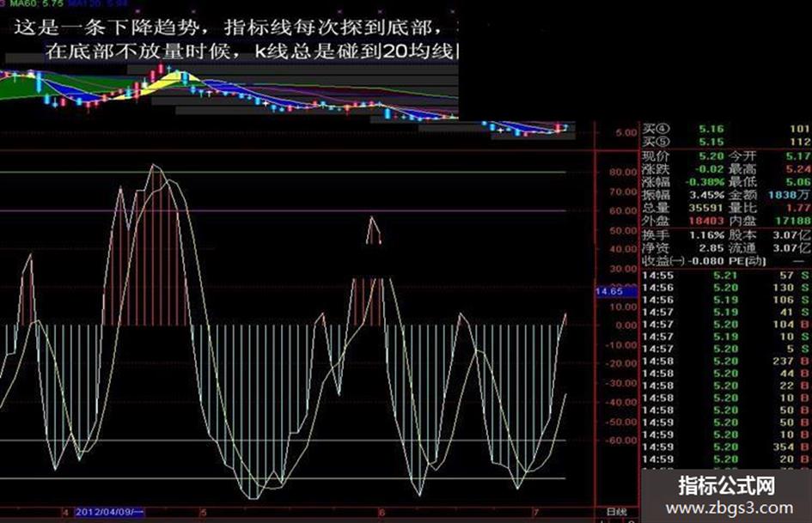The height and width of the screenshot is (523, 812).
Task: Click the 振幅 value 3.45%
Action: pyautogui.click(x=707, y=195)
